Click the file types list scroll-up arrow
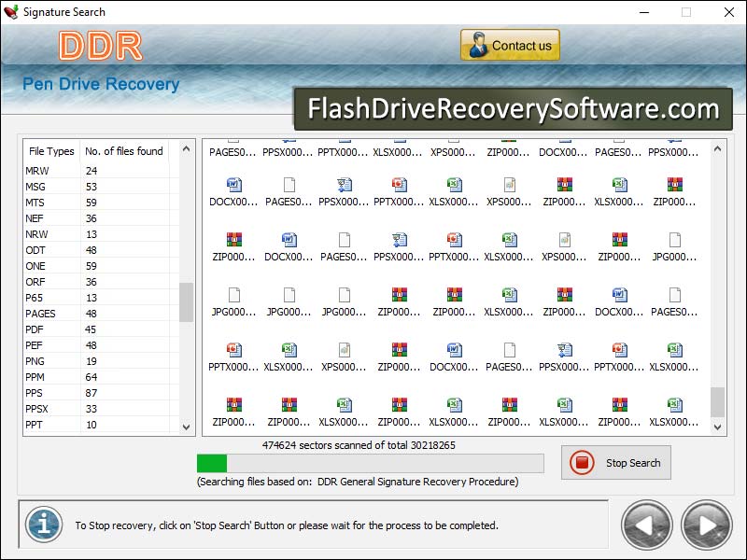The height and width of the screenshot is (560, 747). coord(186,149)
